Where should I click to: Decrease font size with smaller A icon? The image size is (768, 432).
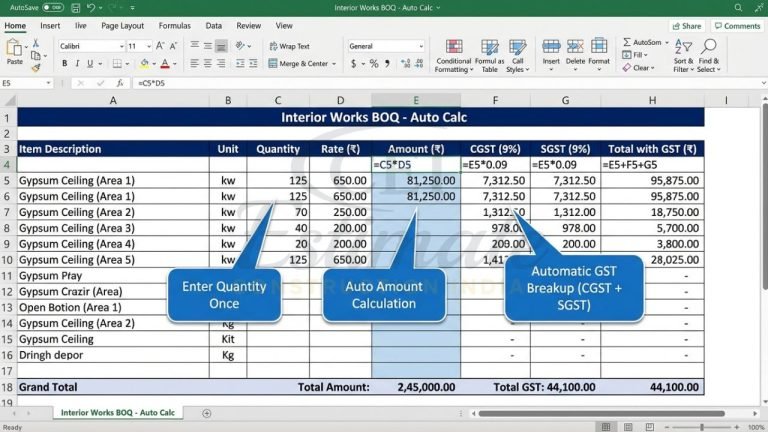pos(173,46)
